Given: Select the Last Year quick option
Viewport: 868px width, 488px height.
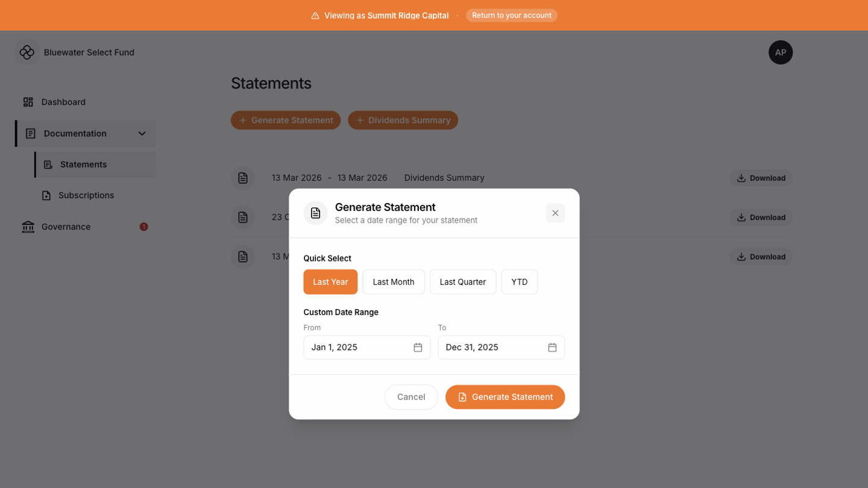Looking at the screenshot, I should coord(330,282).
